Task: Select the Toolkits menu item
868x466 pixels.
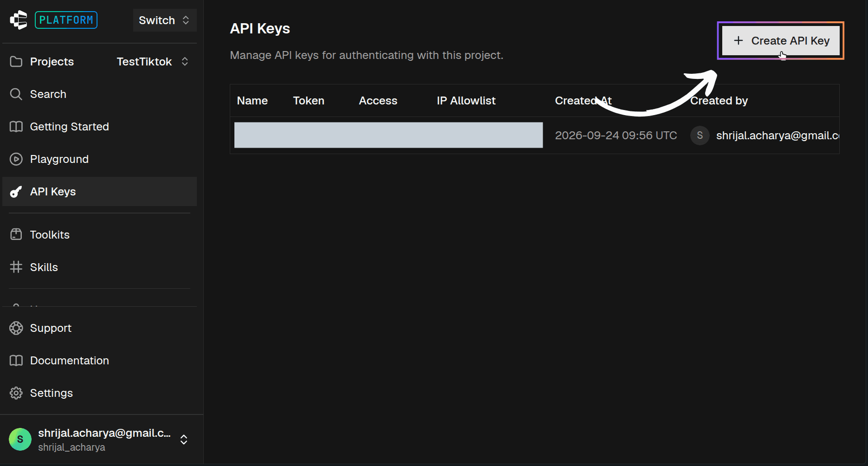Action: pyautogui.click(x=99, y=234)
